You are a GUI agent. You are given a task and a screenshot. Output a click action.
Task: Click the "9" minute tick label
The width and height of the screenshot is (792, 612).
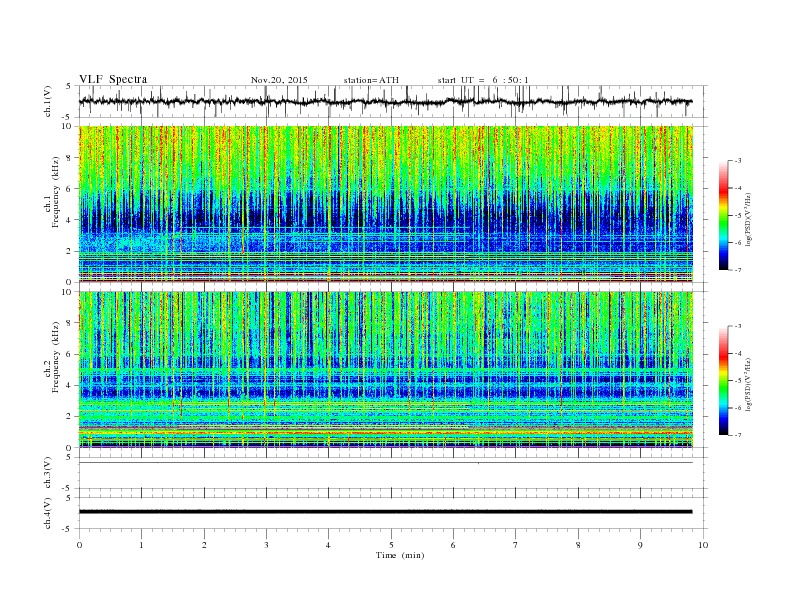coord(640,545)
